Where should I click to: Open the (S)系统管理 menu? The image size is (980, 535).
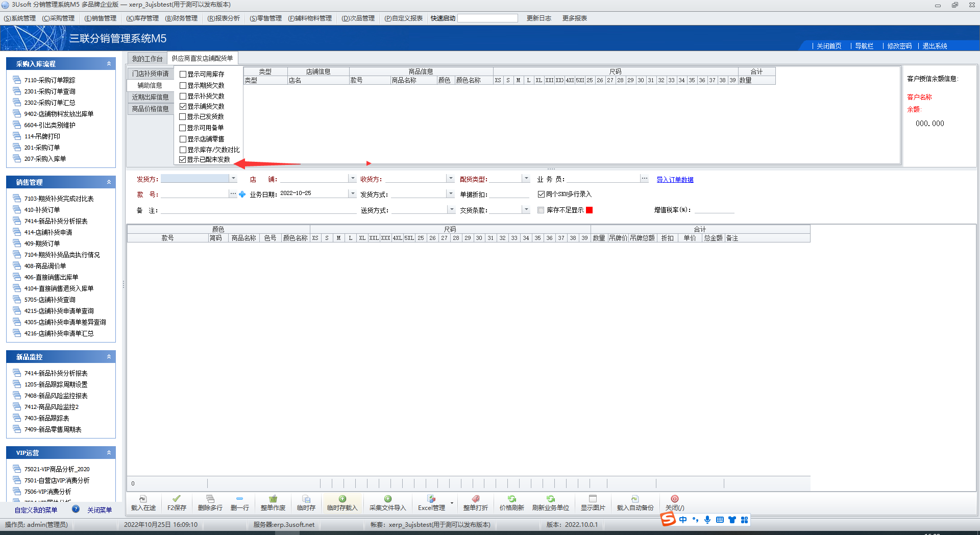tap(20, 18)
